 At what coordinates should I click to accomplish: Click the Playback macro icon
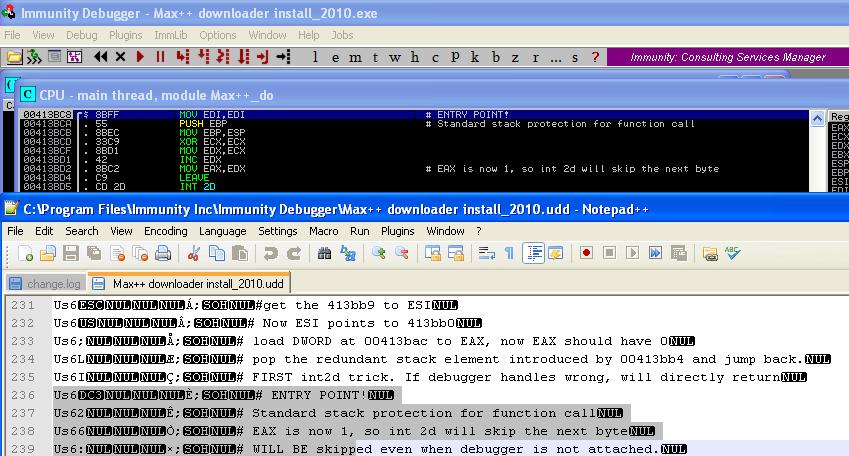coord(632,253)
